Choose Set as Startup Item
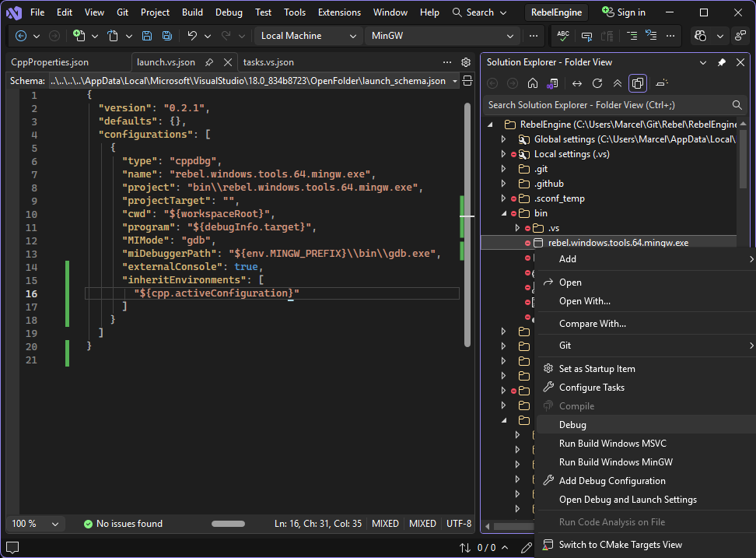This screenshot has width=756, height=558. tap(646, 369)
